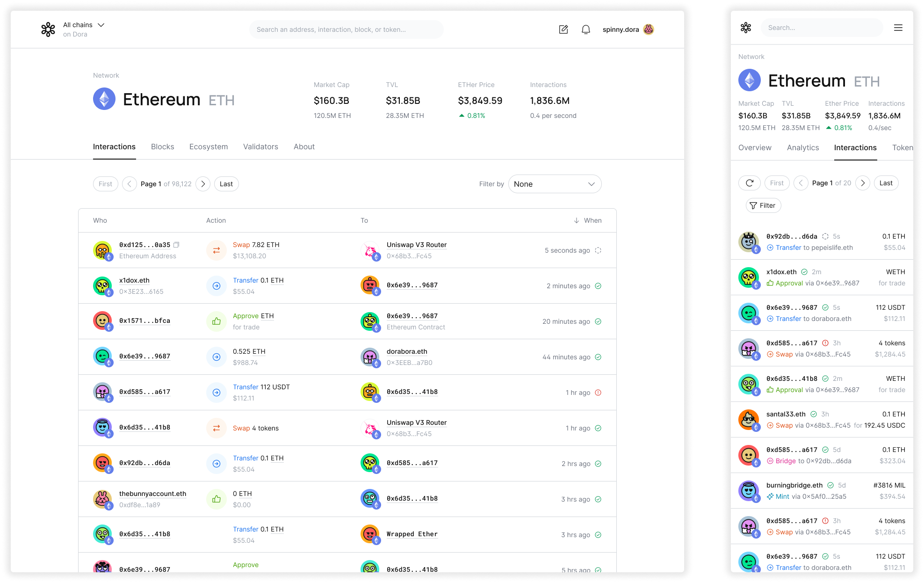Click failed status icon on Transfer 112 USDT row

(598, 393)
